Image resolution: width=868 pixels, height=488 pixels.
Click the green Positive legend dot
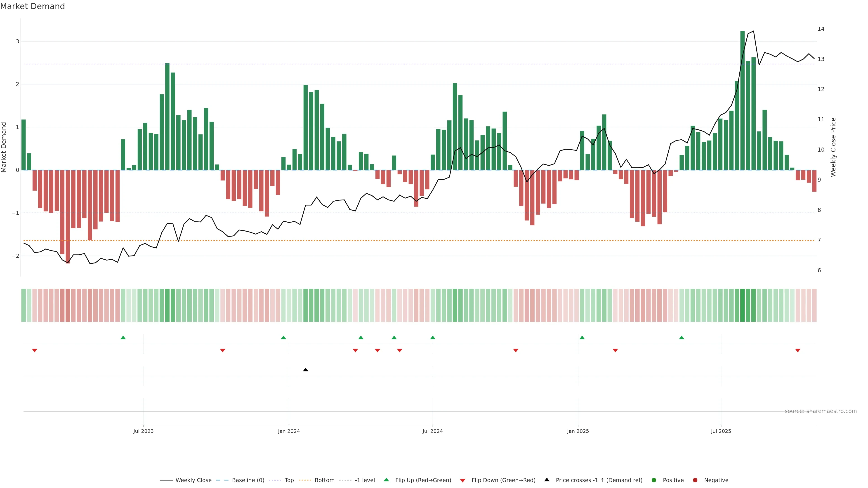tap(654, 480)
